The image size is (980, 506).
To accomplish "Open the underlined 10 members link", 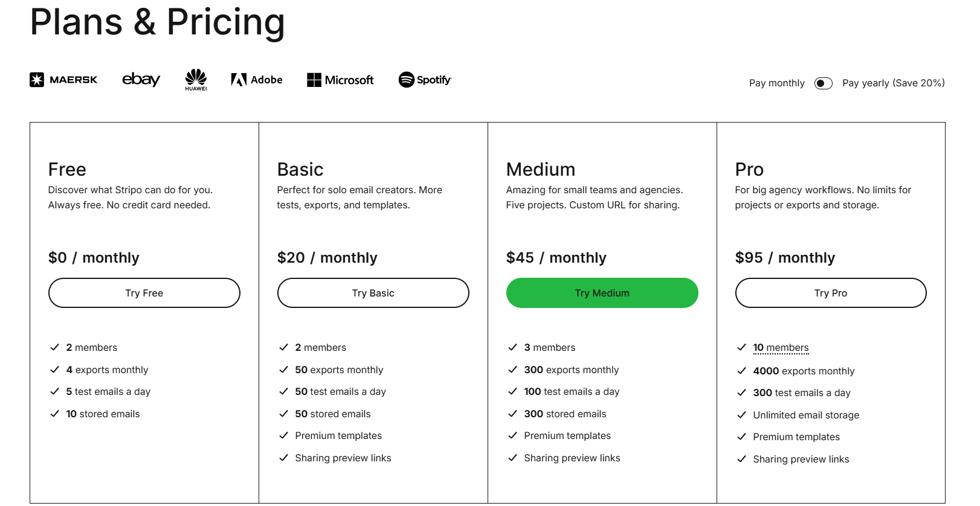I will (782, 347).
